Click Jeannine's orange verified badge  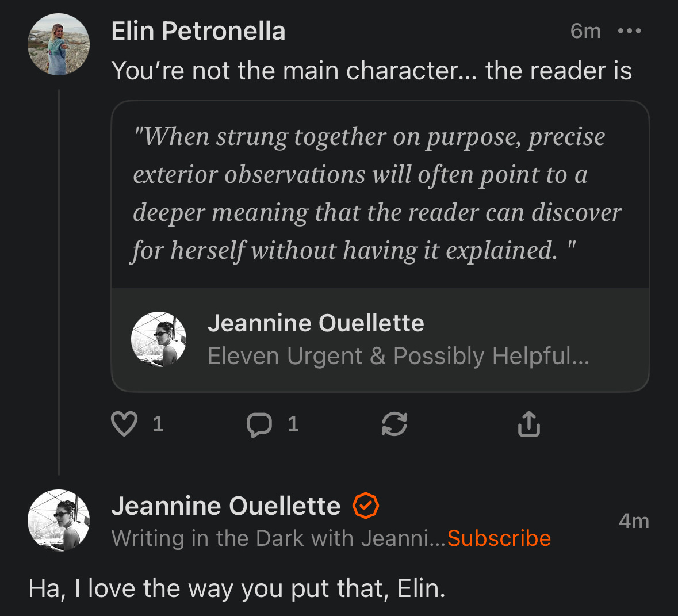coord(366,506)
